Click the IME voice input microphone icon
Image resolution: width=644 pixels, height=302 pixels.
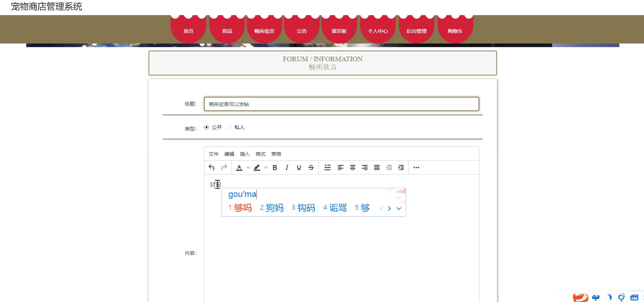pyautogui.click(x=622, y=297)
